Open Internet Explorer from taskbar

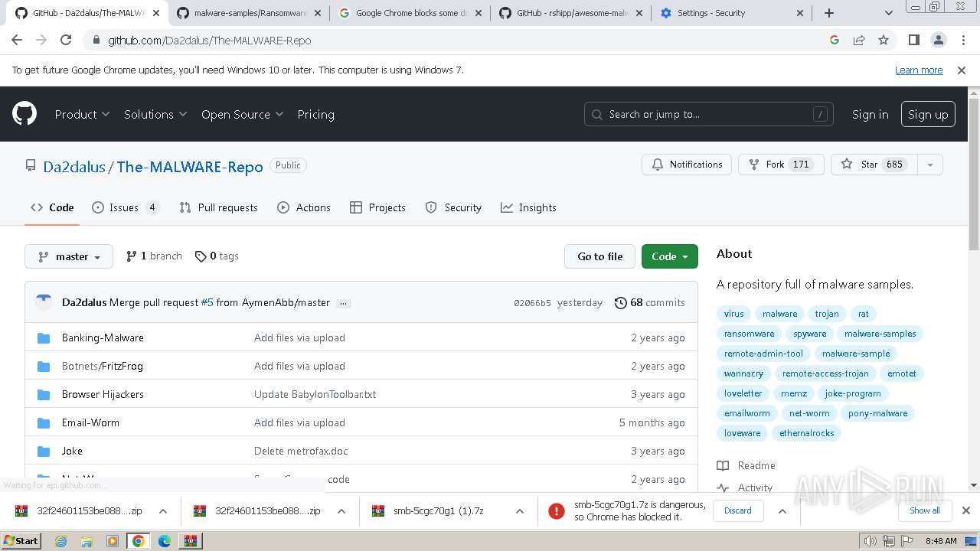coord(61,541)
